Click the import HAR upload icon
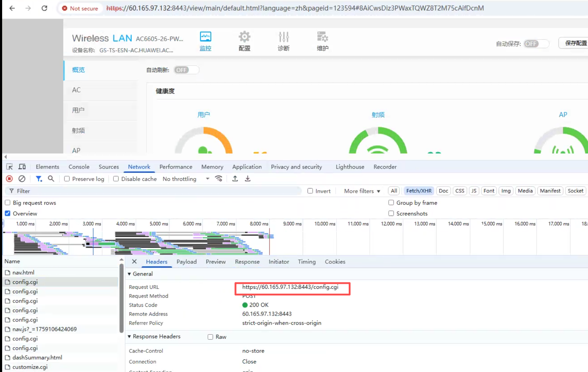 (235, 179)
